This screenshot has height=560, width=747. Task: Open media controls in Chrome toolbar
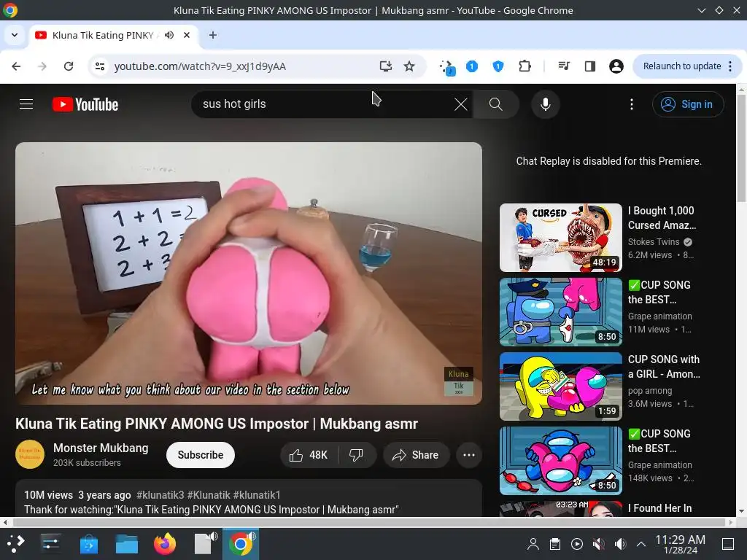tap(564, 66)
